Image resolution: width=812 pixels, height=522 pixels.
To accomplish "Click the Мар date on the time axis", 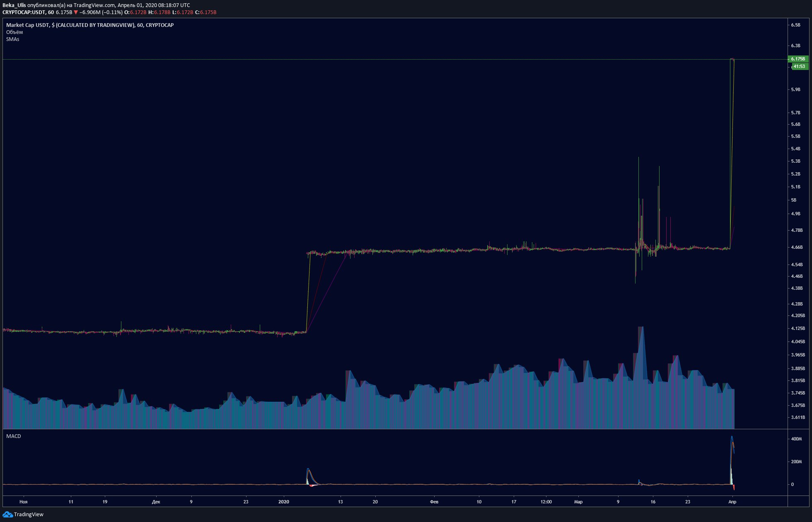I will click(578, 502).
